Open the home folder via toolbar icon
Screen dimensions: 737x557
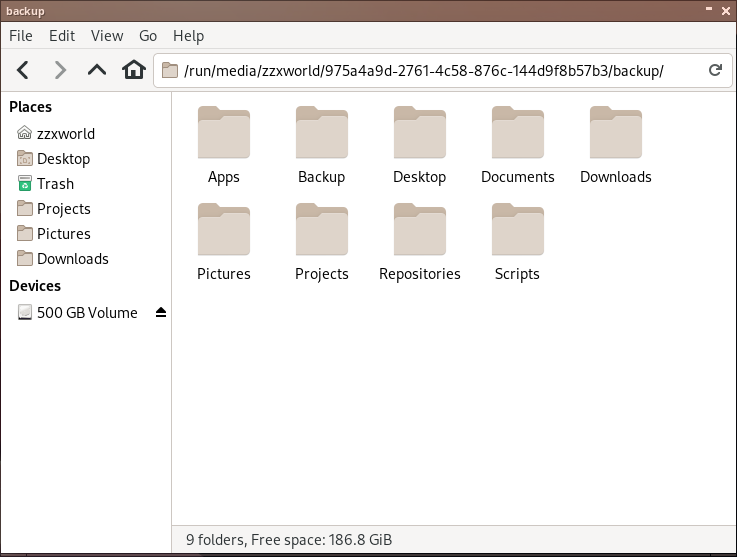pyautogui.click(x=133, y=70)
